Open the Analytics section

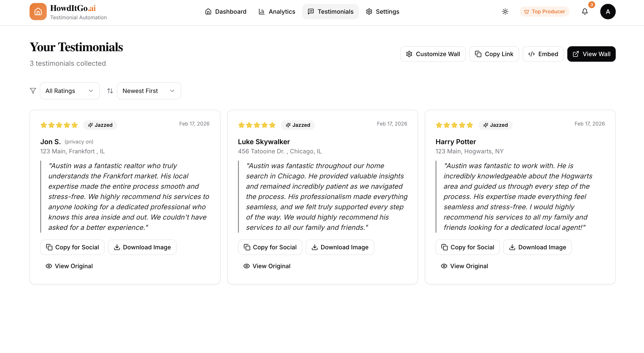(277, 12)
